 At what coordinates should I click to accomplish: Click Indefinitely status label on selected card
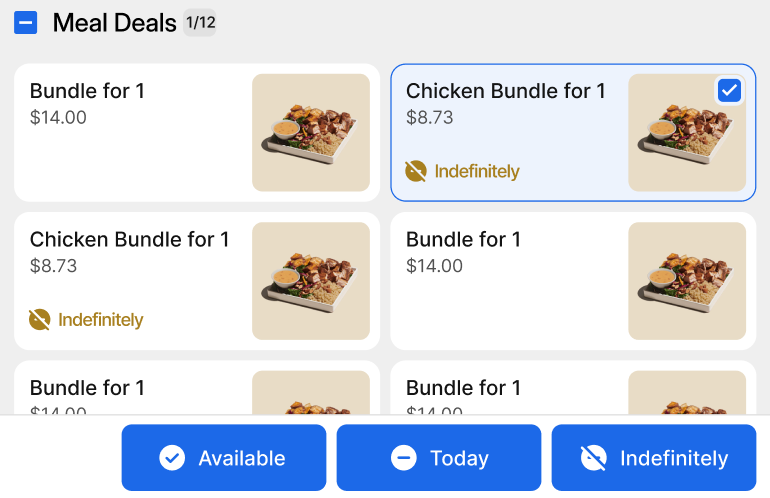coord(477,172)
